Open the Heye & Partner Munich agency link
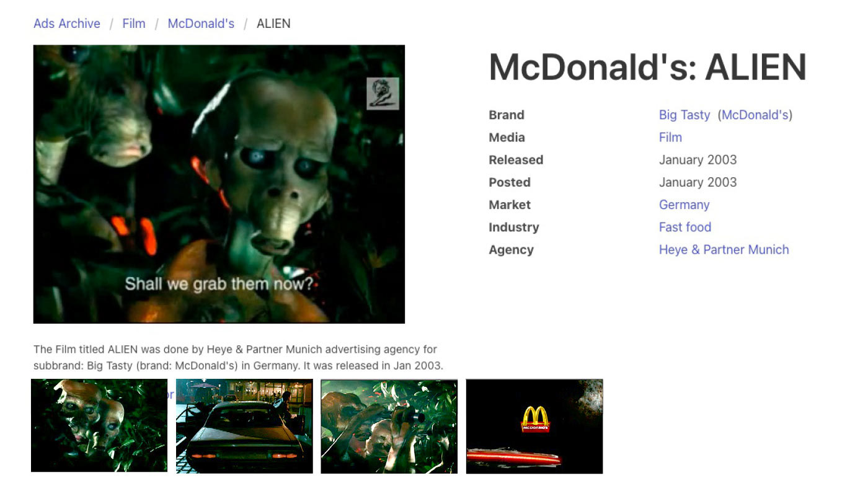Screen dimensions: 868x496 point(724,249)
